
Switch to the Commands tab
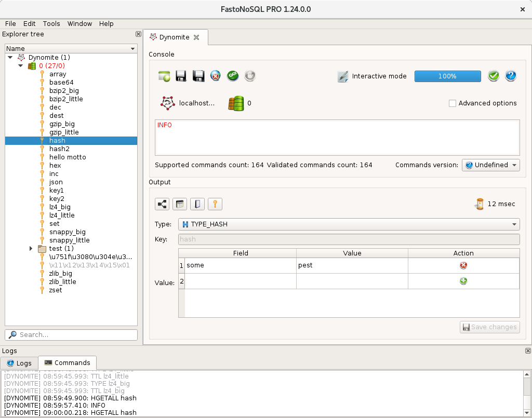(x=67, y=363)
